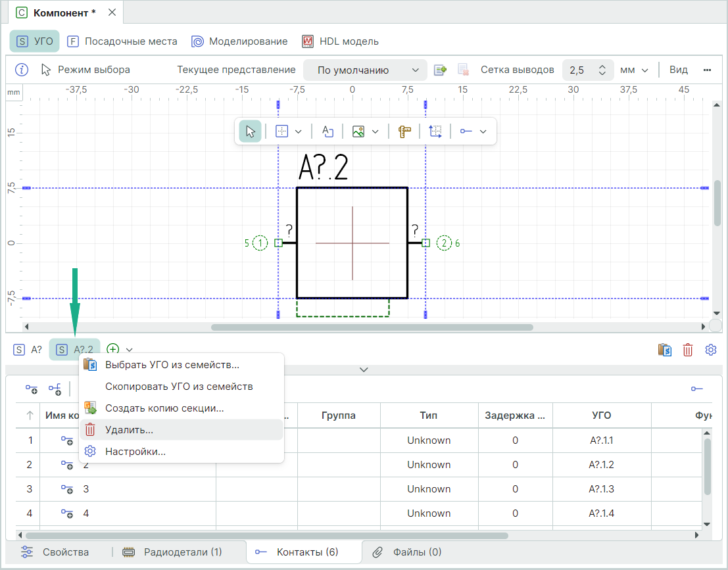Click the resize frame tool icon
The image size is (728, 570).
435,131
